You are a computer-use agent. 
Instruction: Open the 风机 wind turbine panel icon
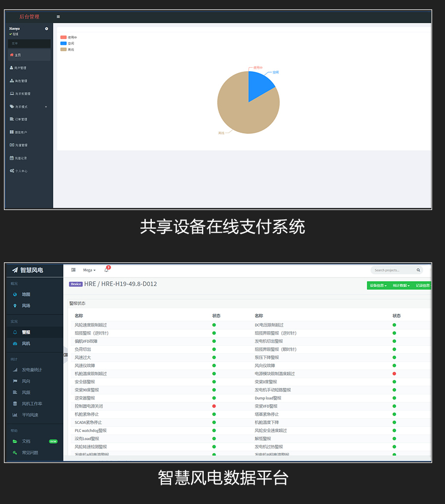[14, 344]
